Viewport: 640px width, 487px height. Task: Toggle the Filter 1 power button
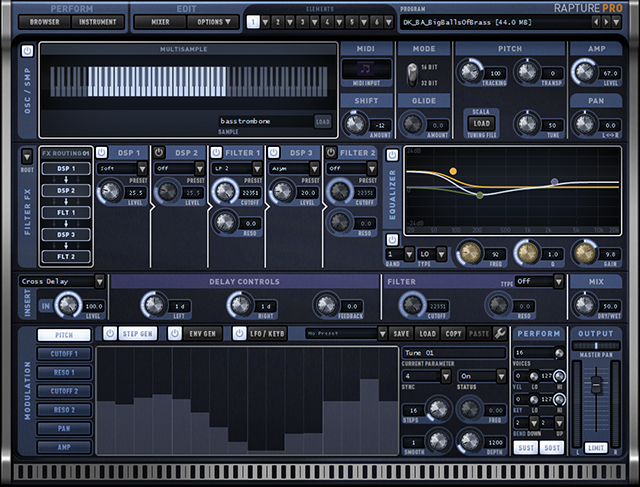216,152
